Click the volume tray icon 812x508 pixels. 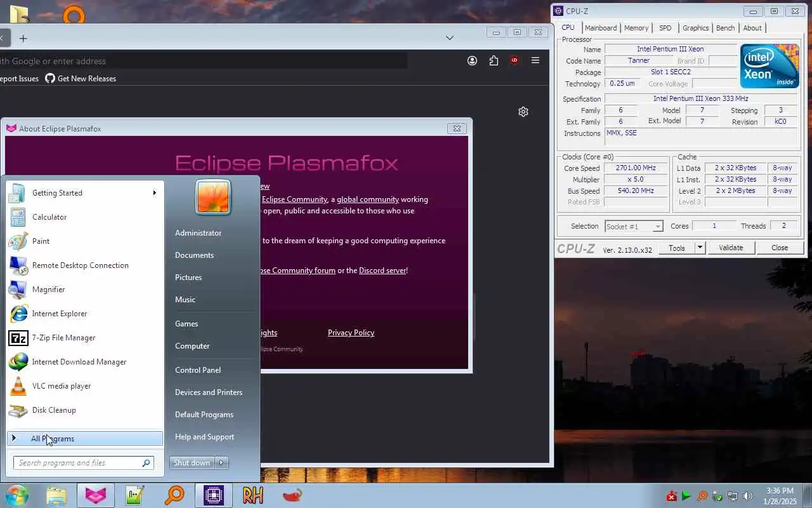click(x=748, y=496)
